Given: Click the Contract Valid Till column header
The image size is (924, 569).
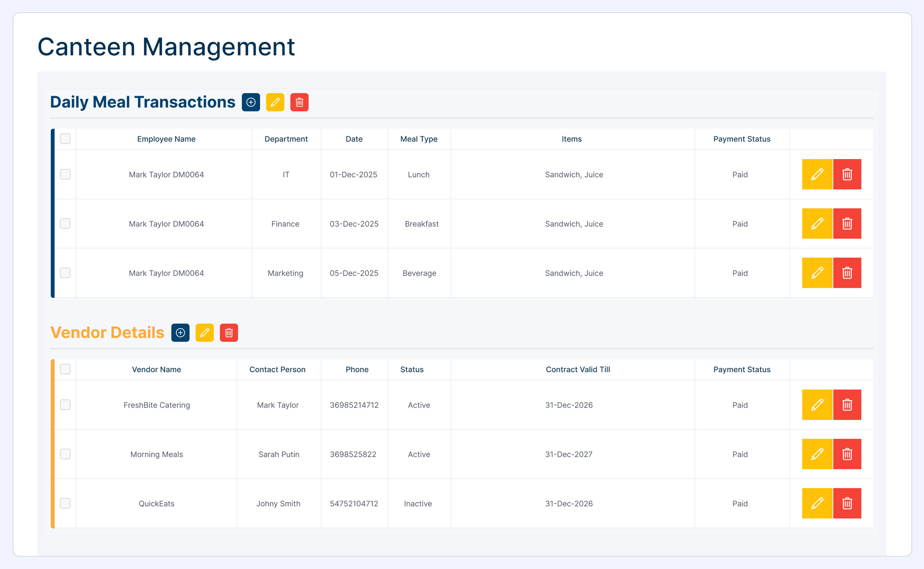Looking at the screenshot, I should pyautogui.click(x=578, y=369).
